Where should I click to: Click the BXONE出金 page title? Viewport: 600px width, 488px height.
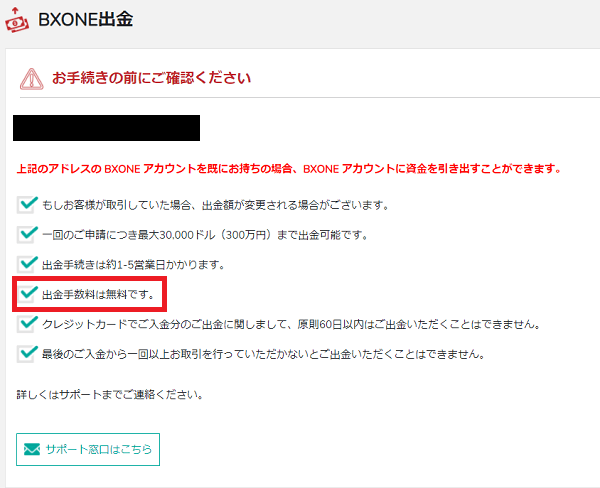(86, 20)
